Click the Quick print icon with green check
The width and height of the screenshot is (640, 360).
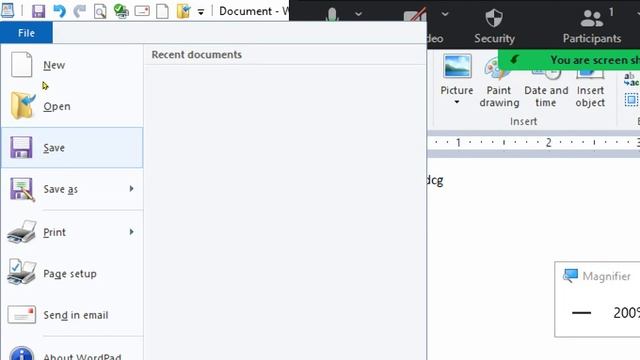click(121, 11)
